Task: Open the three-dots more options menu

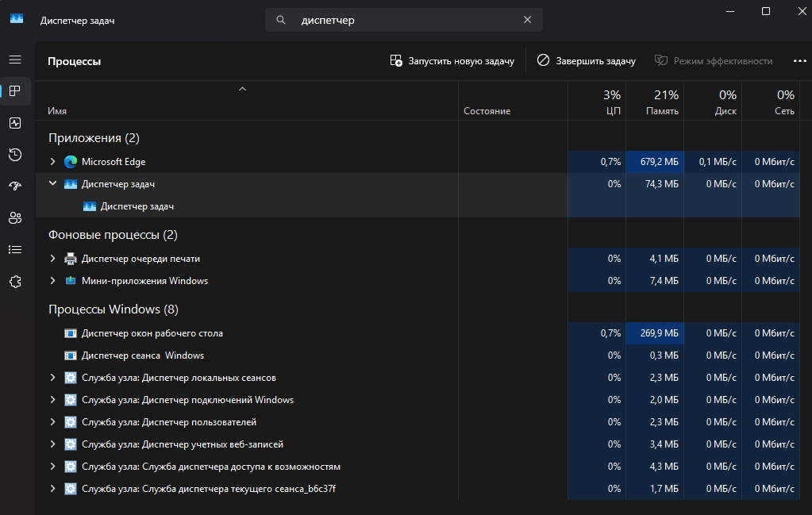Action: pos(799,60)
